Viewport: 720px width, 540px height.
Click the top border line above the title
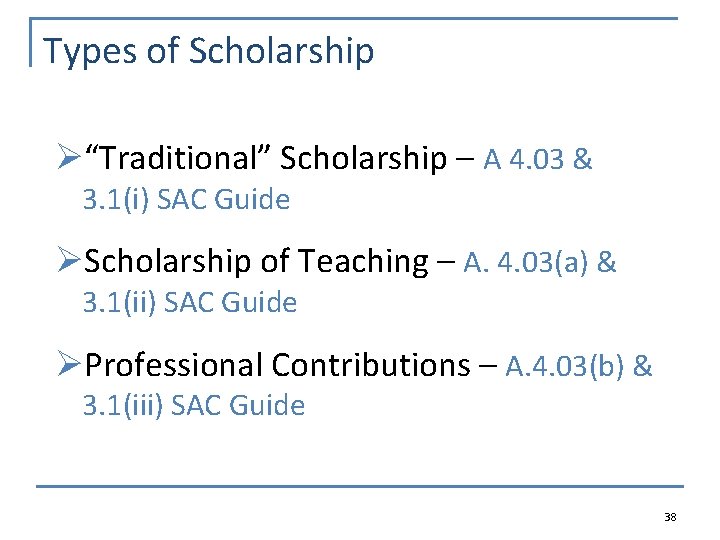tap(360, 19)
